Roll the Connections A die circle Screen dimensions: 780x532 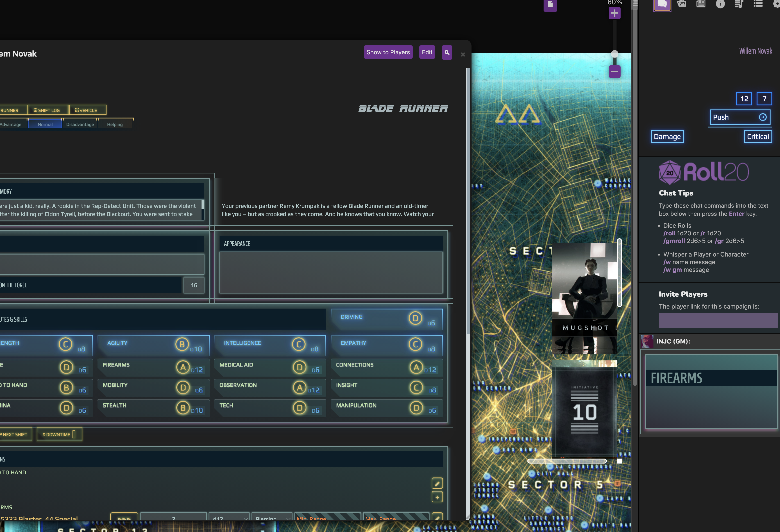pos(416,367)
